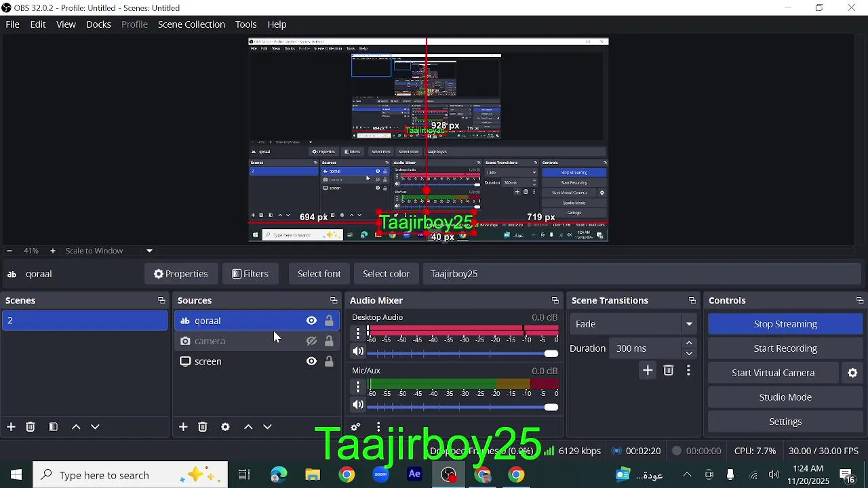Screen dimensions: 868x488
Task: Enter Studio Mode
Action: pos(785,397)
